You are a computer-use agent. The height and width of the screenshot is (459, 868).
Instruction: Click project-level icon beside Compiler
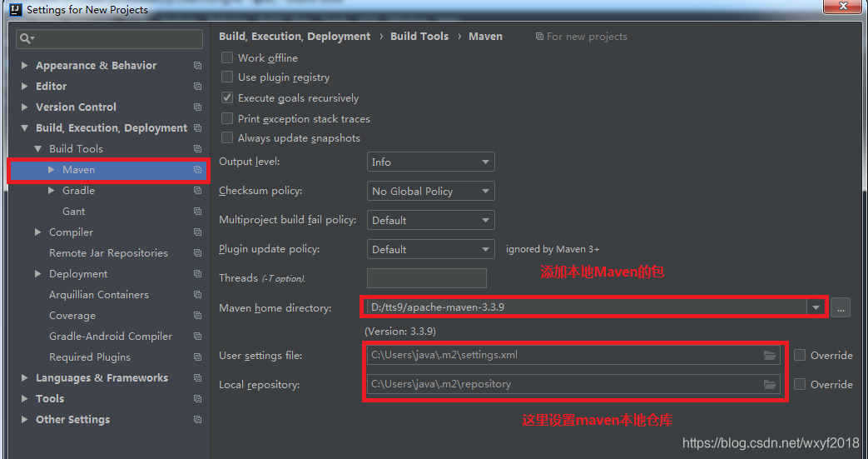197,232
